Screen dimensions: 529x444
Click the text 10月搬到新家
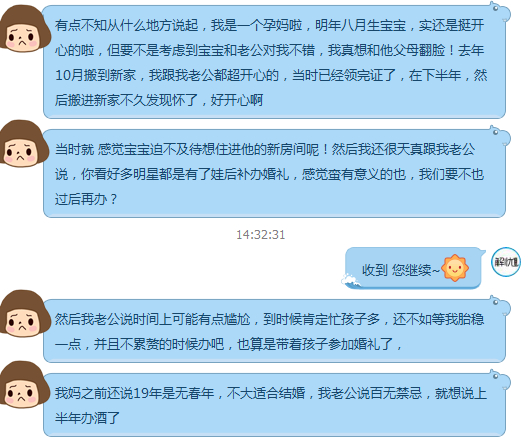[x=95, y=75]
